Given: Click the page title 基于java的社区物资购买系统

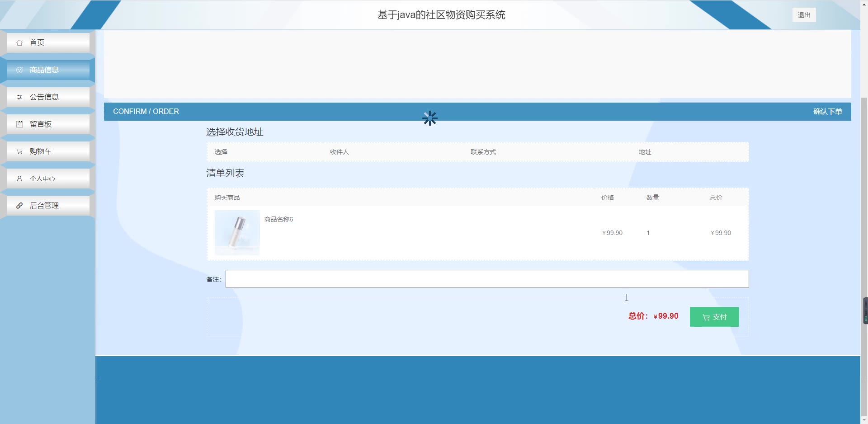Looking at the screenshot, I should (441, 15).
